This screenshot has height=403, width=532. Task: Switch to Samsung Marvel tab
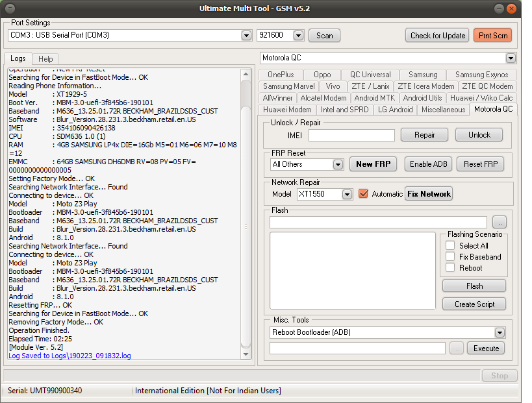tap(288, 86)
